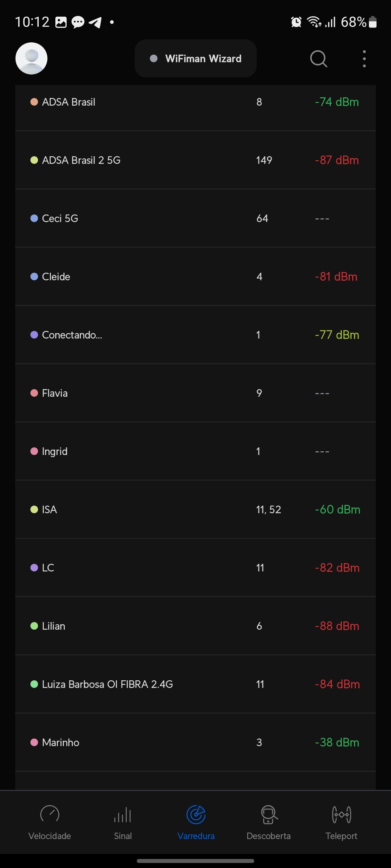
Task: Switch to the Descoberta tab label
Action: coord(269,836)
